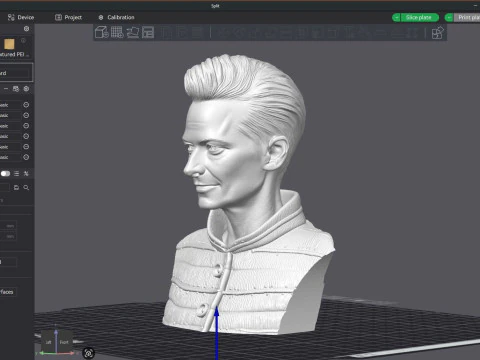Switch to the Project tab
This screenshot has width=480, height=360.
68,17
